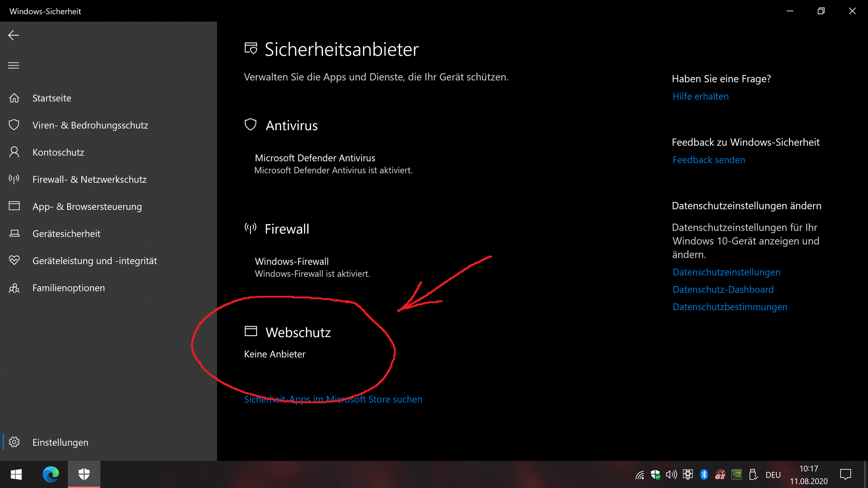Open Firewall- & Netzwerkschutz section

108,179
